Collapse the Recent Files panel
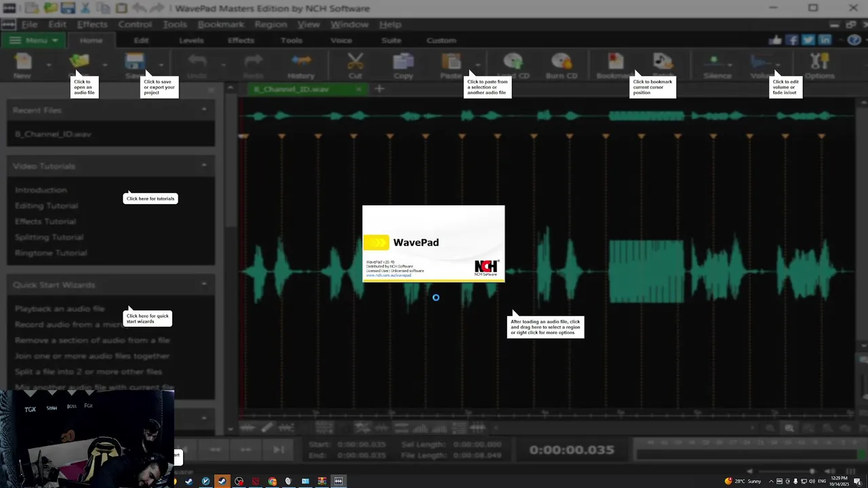The image size is (868, 488). [204, 109]
